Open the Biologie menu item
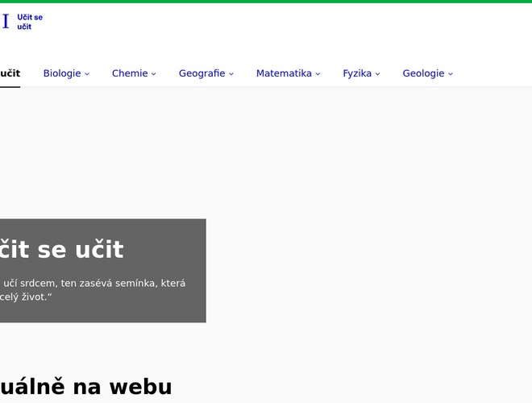The height and width of the screenshot is (403, 532). pyautogui.click(x=62, y=73)
